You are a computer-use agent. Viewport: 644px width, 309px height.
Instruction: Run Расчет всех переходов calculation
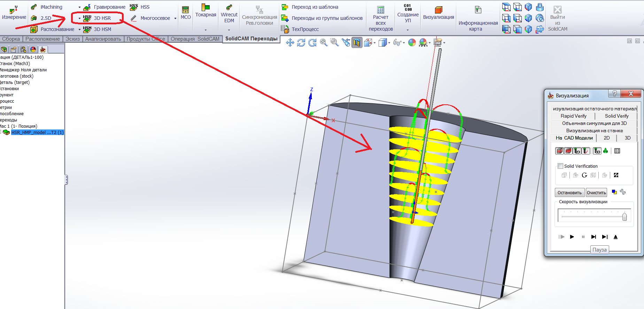point(381,19)
